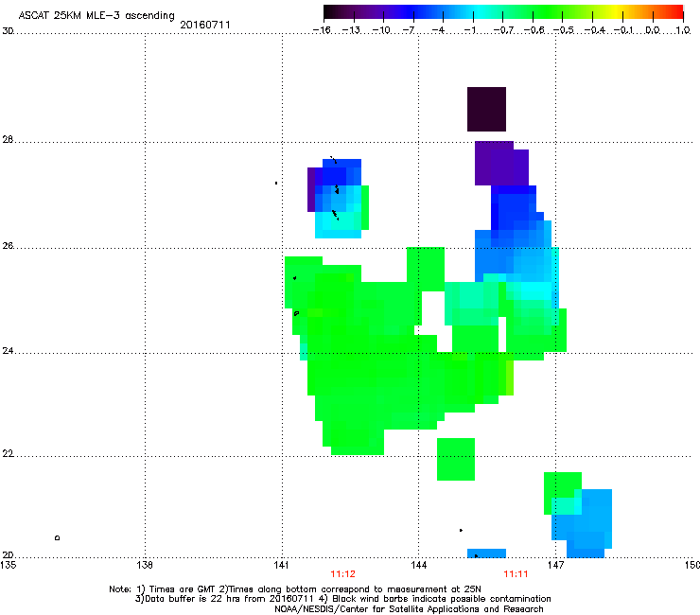Click the color bar label 0.0
The height and width of the screenshot is (615, 700).
(x=653, y=30)
